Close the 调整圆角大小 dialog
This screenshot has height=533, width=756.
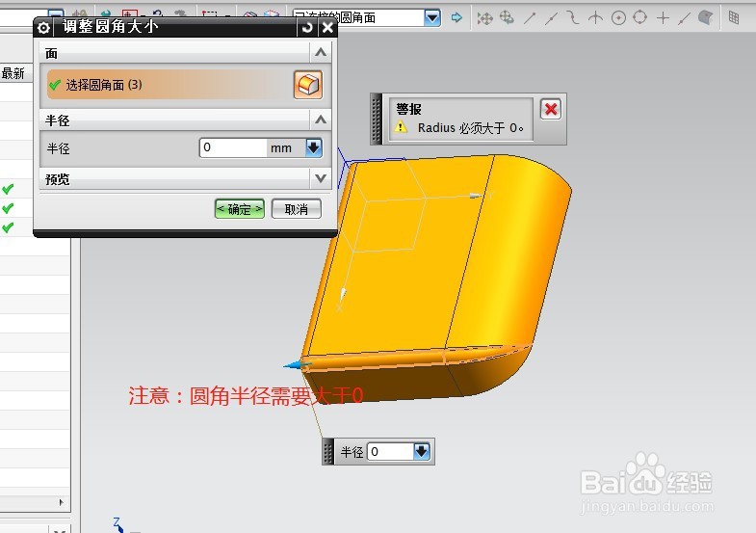coord(327,28)
